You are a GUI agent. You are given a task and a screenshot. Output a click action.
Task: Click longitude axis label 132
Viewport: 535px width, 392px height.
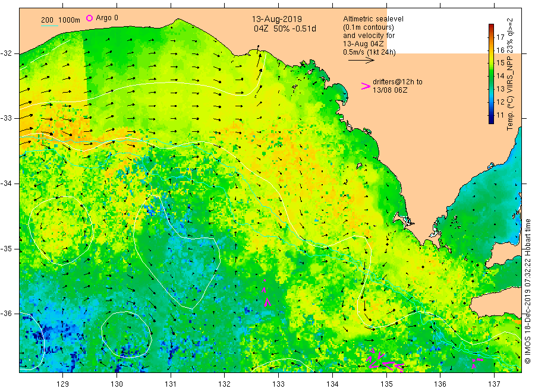(x=225, y=384)
